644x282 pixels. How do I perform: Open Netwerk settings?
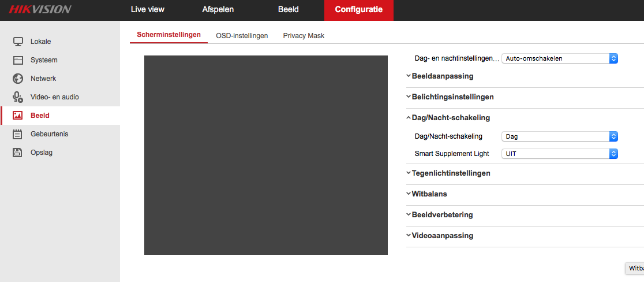point(43,79)
